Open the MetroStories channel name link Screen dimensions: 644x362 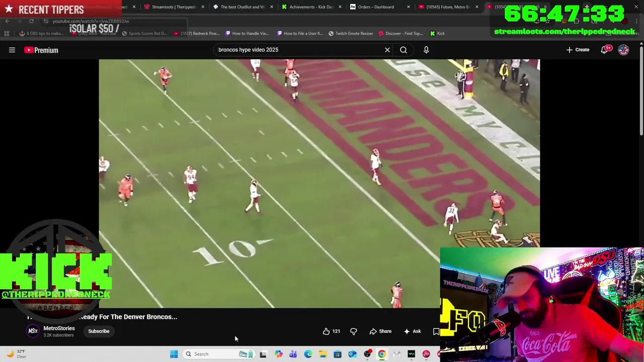click(59, 328)
